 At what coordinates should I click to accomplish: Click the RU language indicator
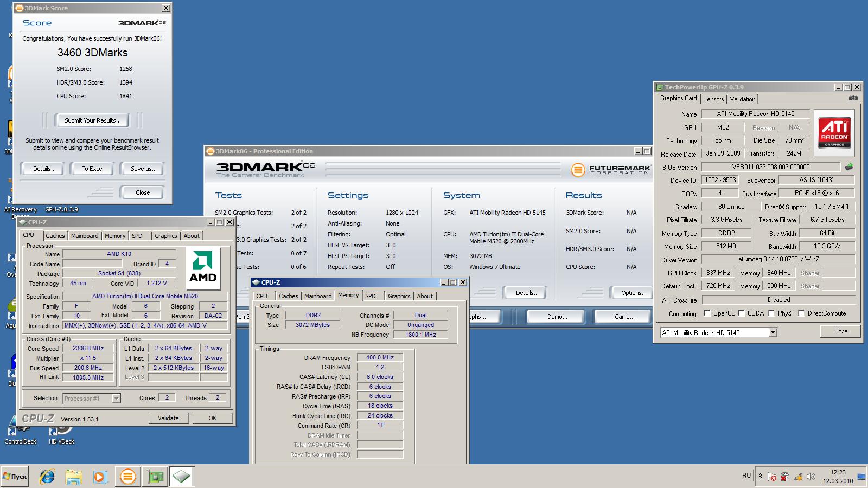click(746, 476)
